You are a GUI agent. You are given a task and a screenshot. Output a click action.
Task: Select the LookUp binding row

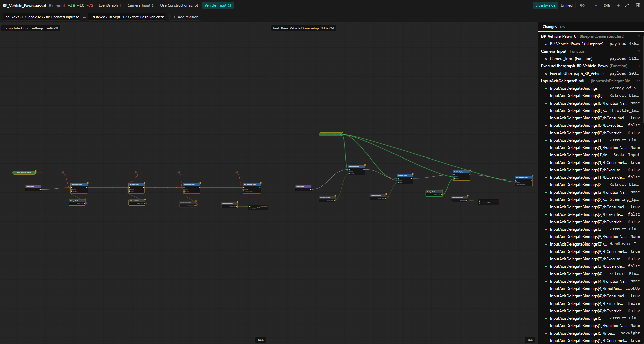(x=590, y=289)
